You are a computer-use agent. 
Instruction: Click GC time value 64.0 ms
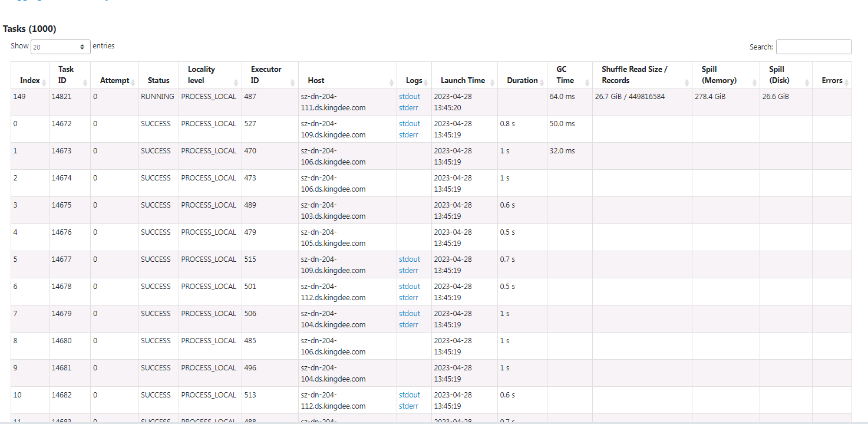(562, 97)
